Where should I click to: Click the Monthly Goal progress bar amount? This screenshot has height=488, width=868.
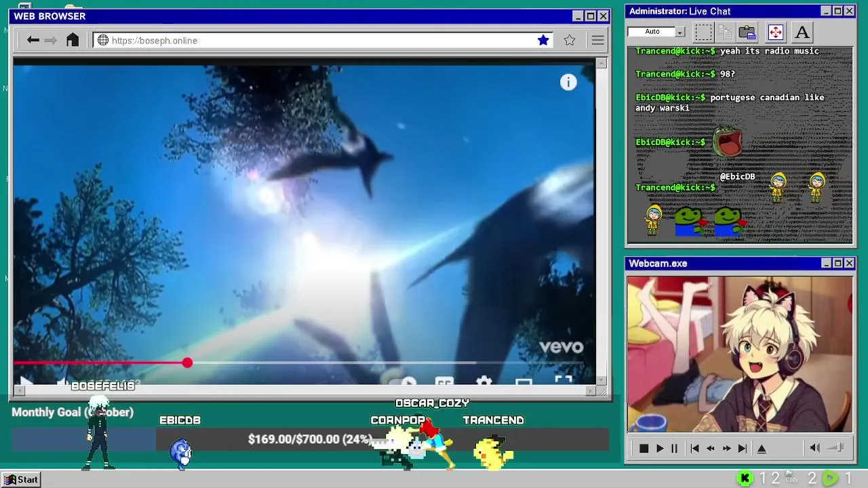(x=309, y=439)
